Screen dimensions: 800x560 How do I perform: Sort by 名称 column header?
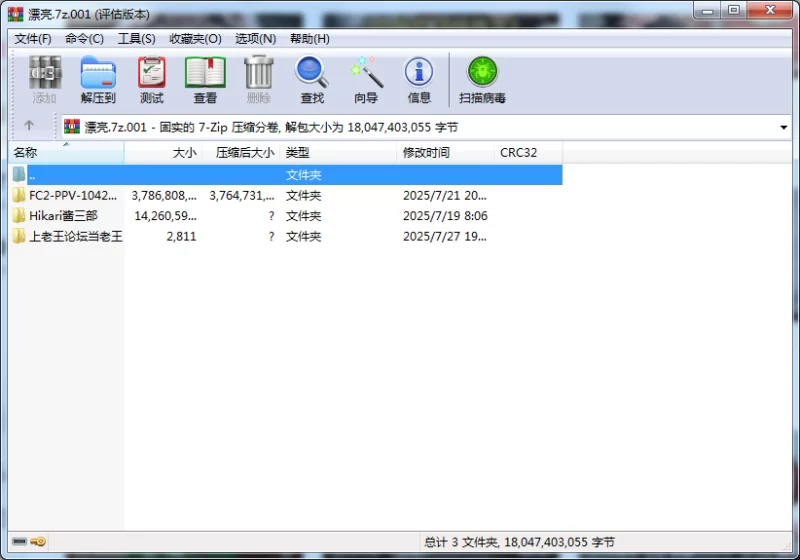click(66, 152)
